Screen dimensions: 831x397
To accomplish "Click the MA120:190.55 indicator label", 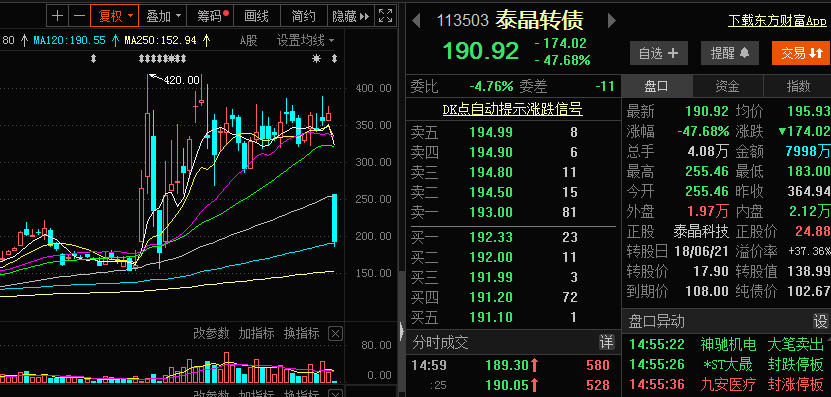I will click(69, 40).
